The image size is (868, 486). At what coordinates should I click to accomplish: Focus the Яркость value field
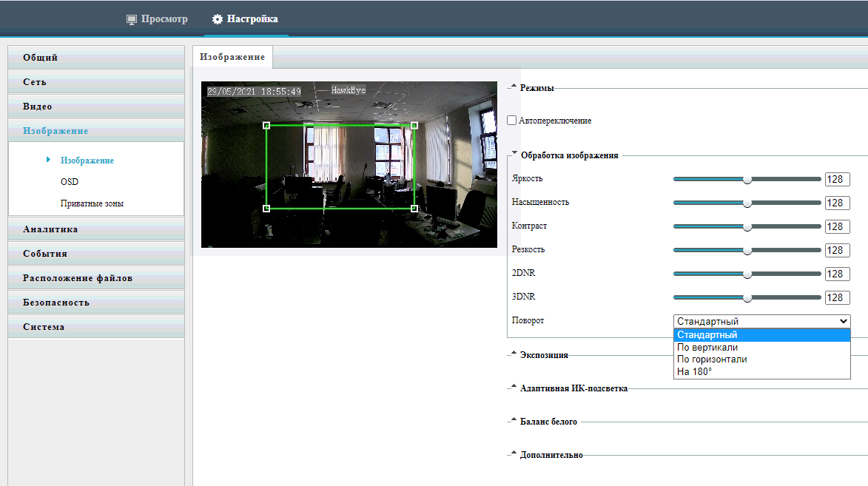click(837, 179)
